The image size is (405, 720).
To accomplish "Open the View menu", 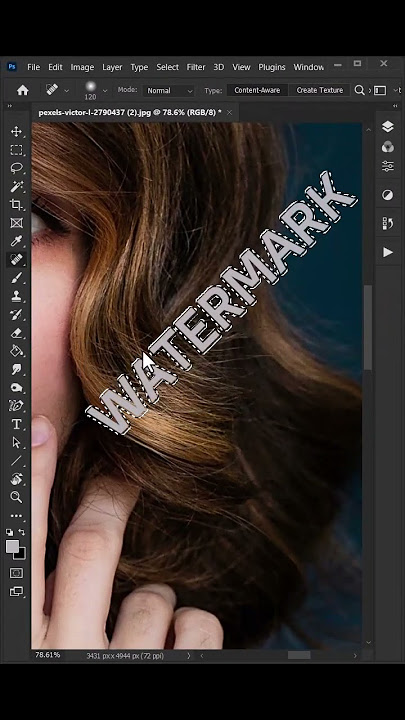I will tap(241, 67).
